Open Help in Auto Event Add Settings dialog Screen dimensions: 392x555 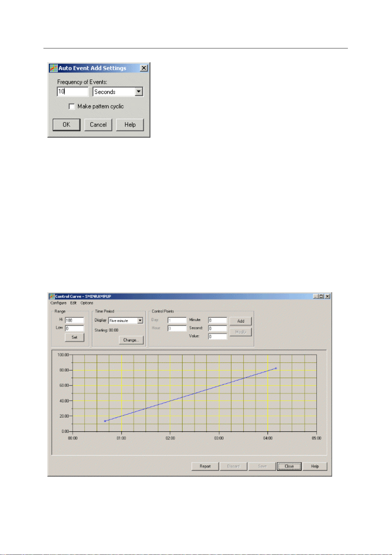click(130, 125)
